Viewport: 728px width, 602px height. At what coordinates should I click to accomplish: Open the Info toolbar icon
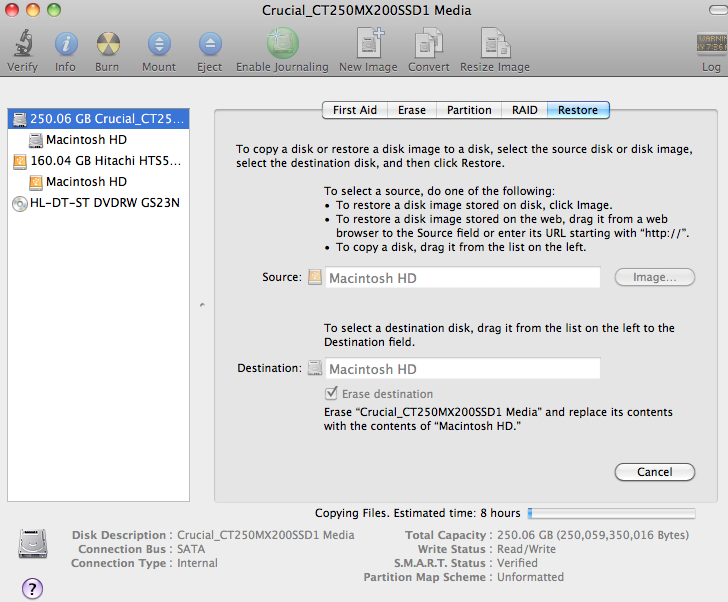tap(65, 44)
